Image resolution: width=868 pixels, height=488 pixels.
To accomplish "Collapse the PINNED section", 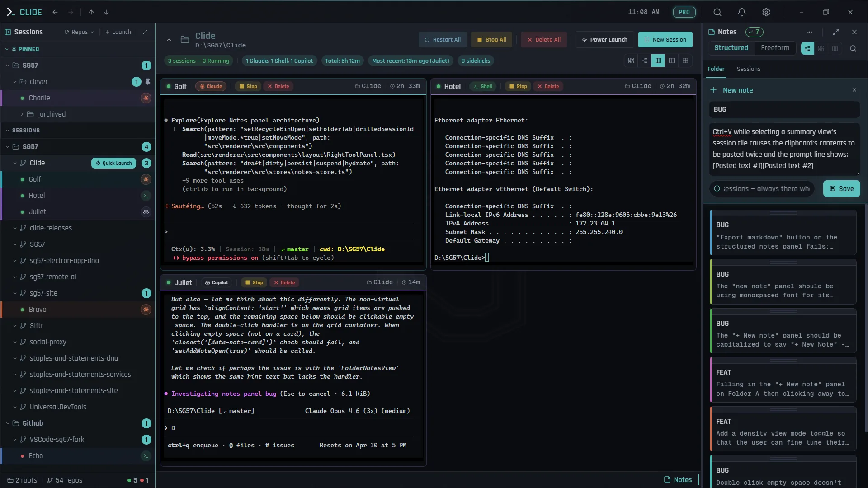I will pos(7,49).
